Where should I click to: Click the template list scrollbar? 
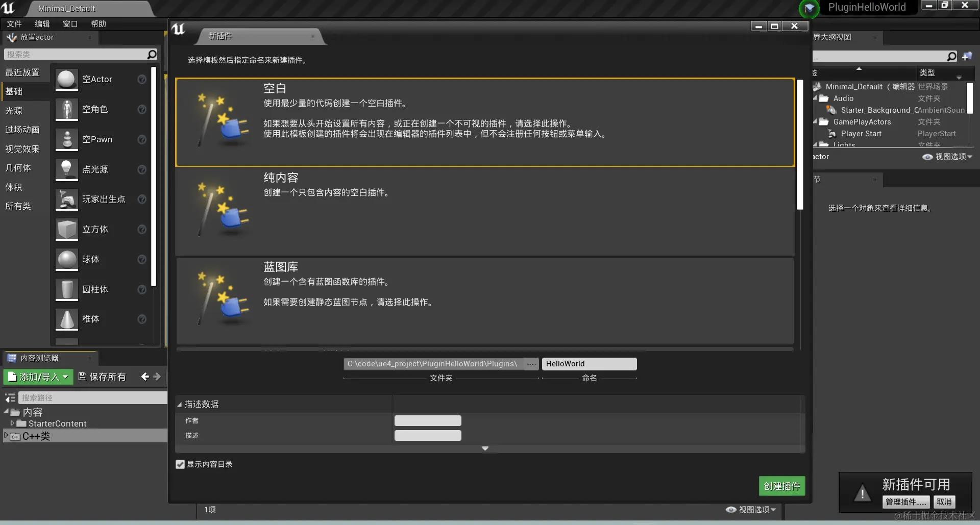(800, 144)
